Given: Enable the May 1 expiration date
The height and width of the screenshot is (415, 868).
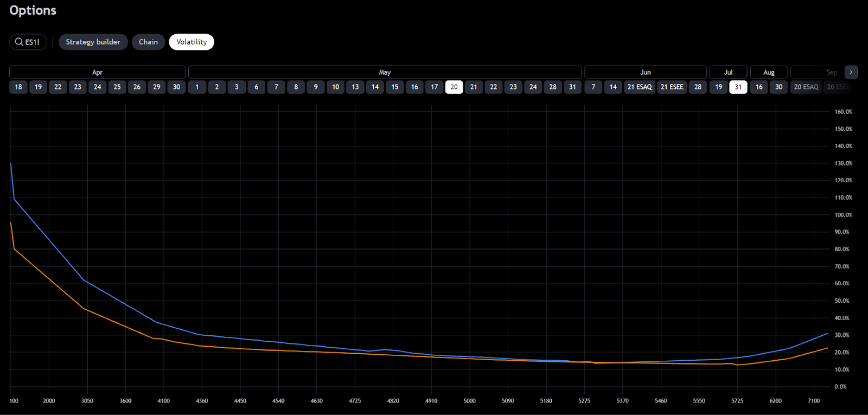Looking at the screenshot, I should tap(197, 87).
